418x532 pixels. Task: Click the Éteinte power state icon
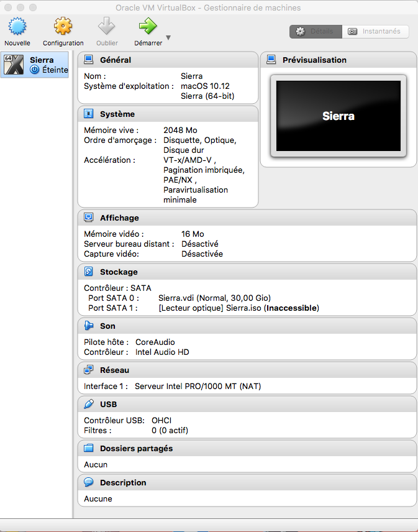(x=35, y=70)
